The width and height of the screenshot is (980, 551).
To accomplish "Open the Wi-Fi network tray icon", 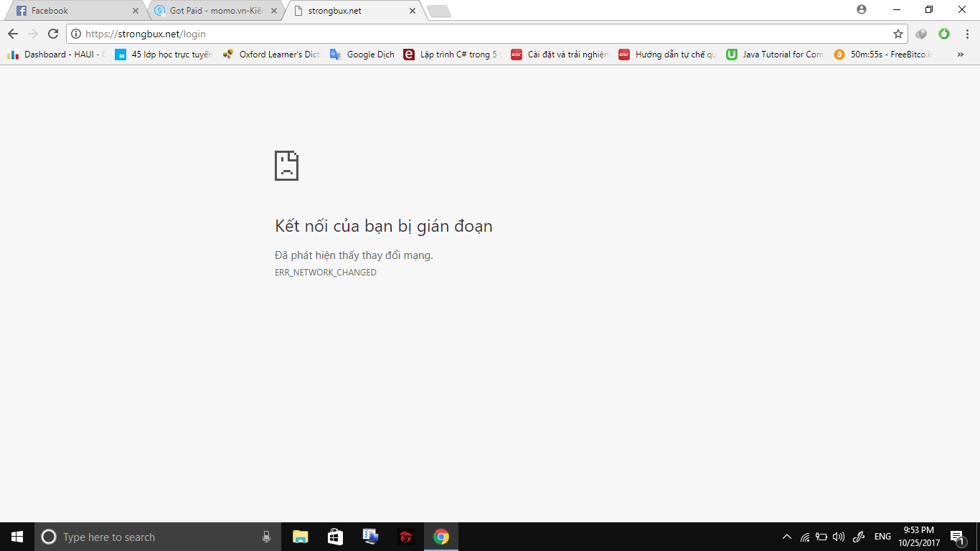I will pyautogui.click(x=805, y=537).
